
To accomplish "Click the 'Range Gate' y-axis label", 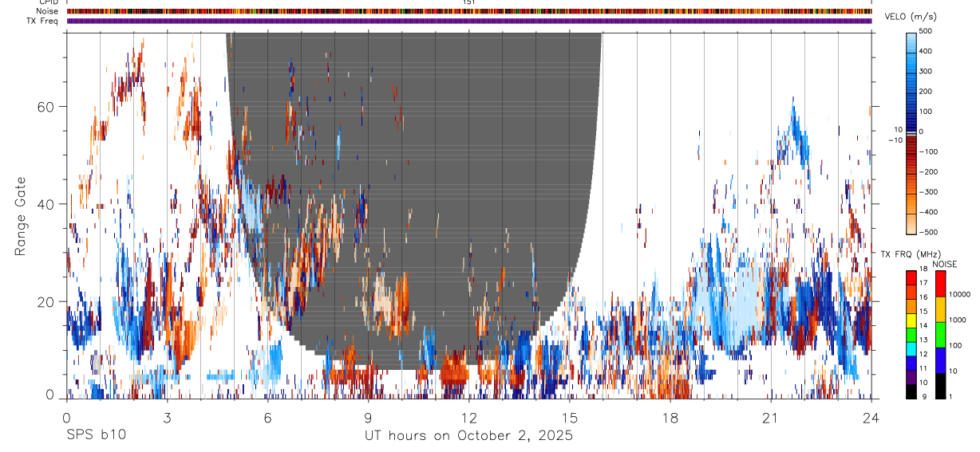I will [22, 216].
